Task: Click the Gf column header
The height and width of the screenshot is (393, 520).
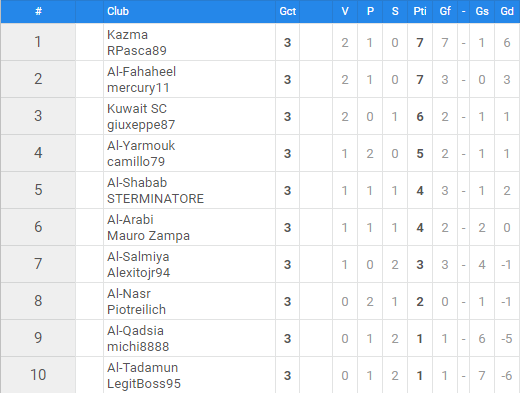Action: [445, 11]
